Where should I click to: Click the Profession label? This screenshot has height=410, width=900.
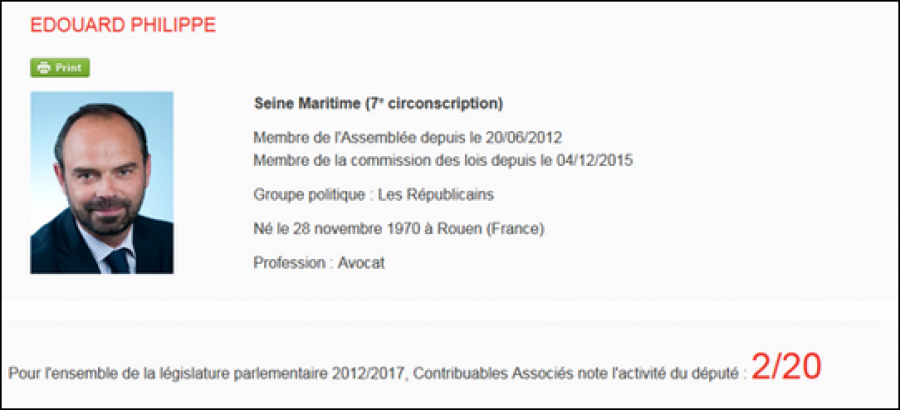pyautogui.click(x=289, y=264)
